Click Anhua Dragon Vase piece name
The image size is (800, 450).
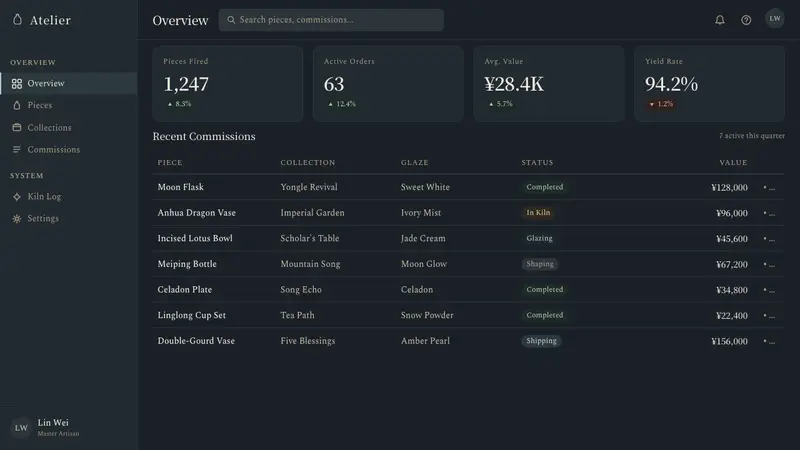coord(196,213)
